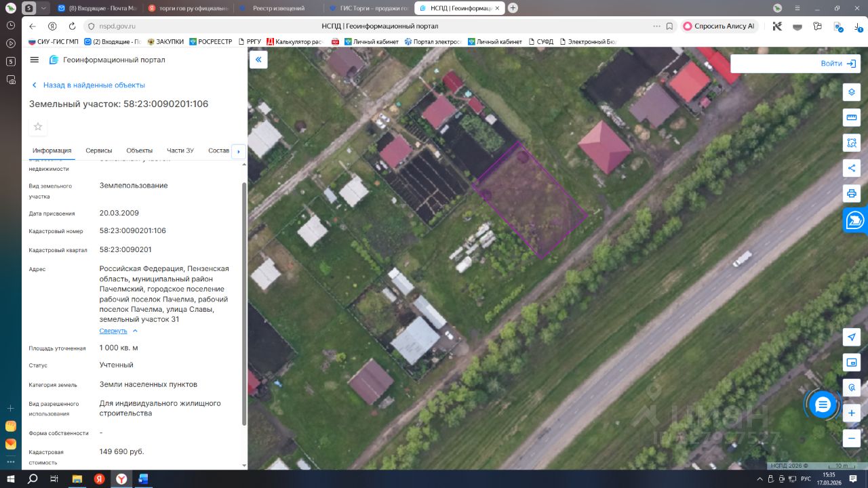Open Windows taskbar search
Viewport: 868px width, 488px height.
tap(32, 479)
